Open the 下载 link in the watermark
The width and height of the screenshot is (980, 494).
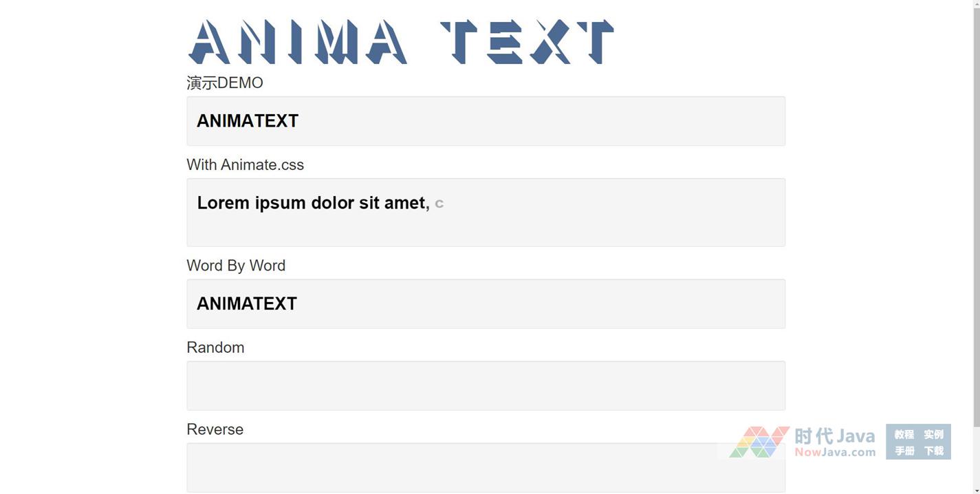pyautogui.click(x=933, y=451)
